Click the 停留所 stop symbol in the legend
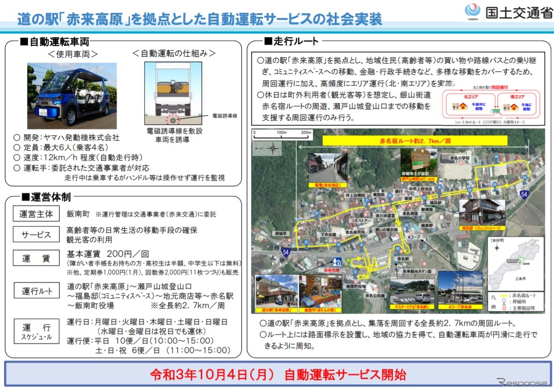The width and height of the screenshot is (554, 392). [x=504, y=301]
